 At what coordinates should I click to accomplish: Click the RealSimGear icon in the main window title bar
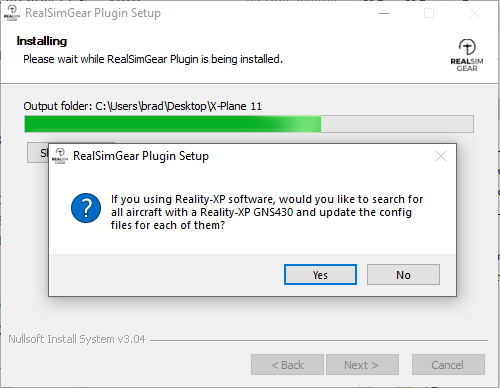tap(12, 13)
